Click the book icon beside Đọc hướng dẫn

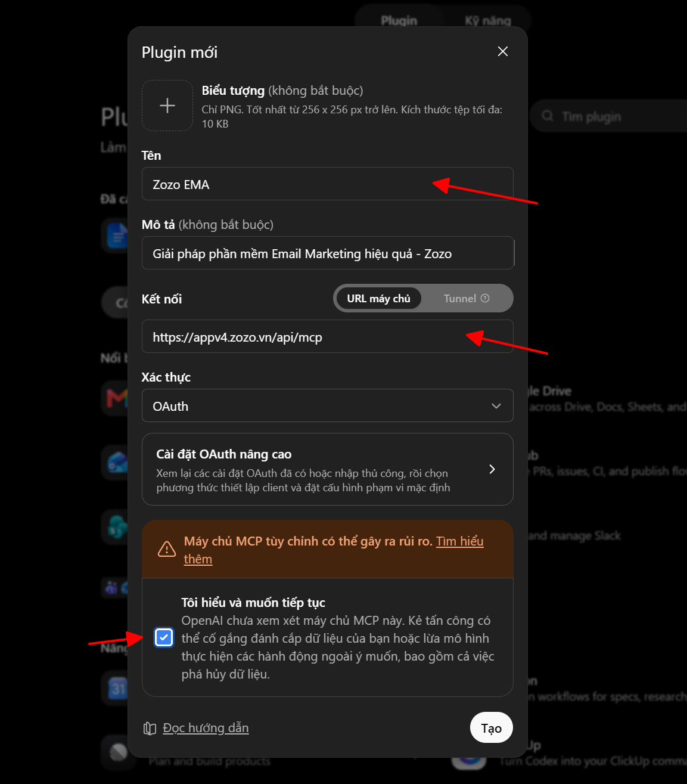click(x=150, y=728)
